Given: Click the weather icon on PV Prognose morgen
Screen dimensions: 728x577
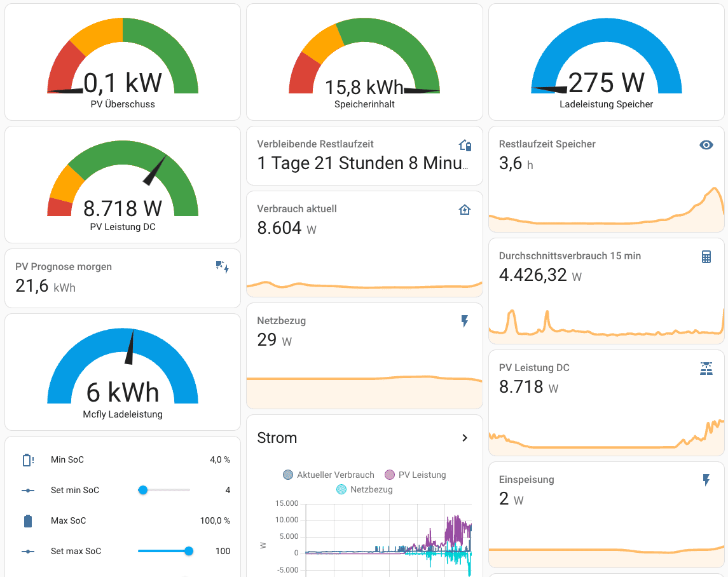Looking at the screenshot, I should (x=223, y=268).
